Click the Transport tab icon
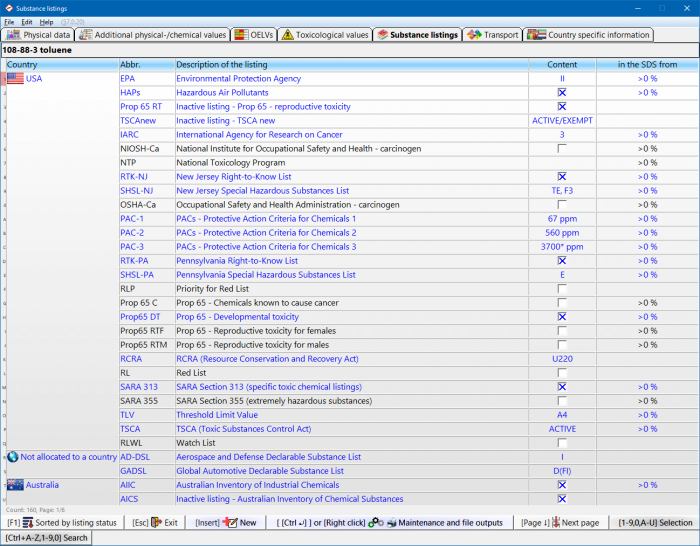Viewport: 700px width, 546px height. click(474, 35)
